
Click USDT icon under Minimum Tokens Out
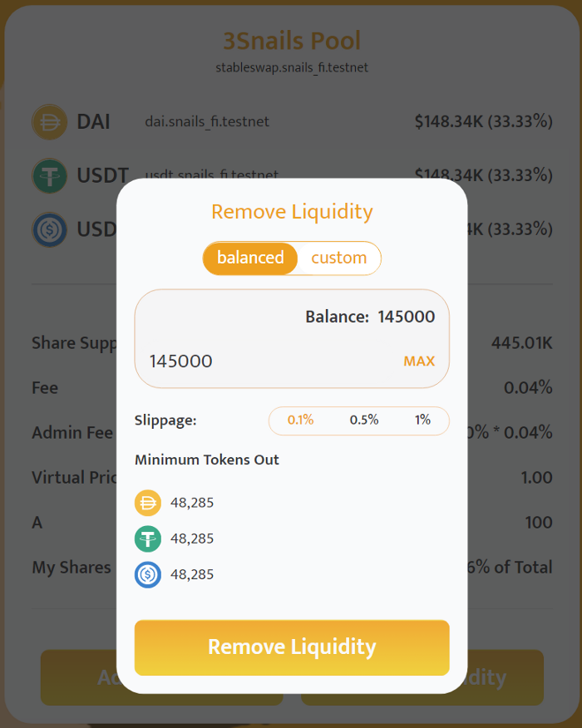(148, 539)
